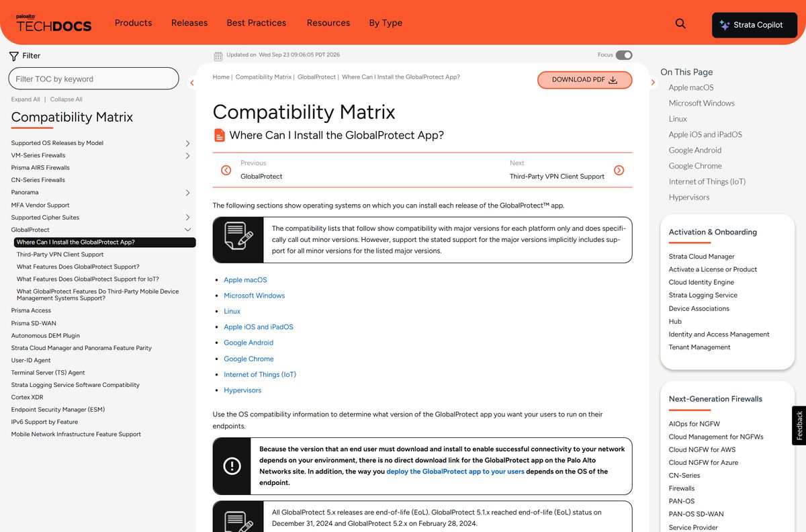The image size is (806, 532).
Task: Open Terminal Server (TS) Agent in TOC
Action: click(48, 372)
